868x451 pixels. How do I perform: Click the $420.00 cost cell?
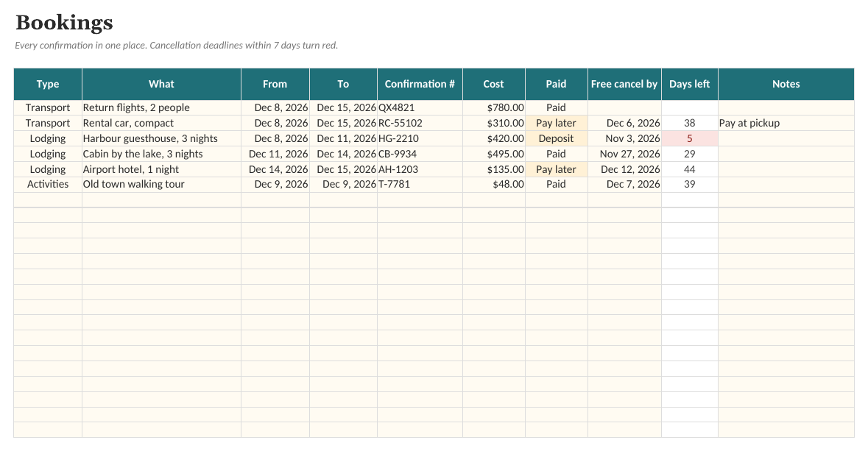(494, 138)
